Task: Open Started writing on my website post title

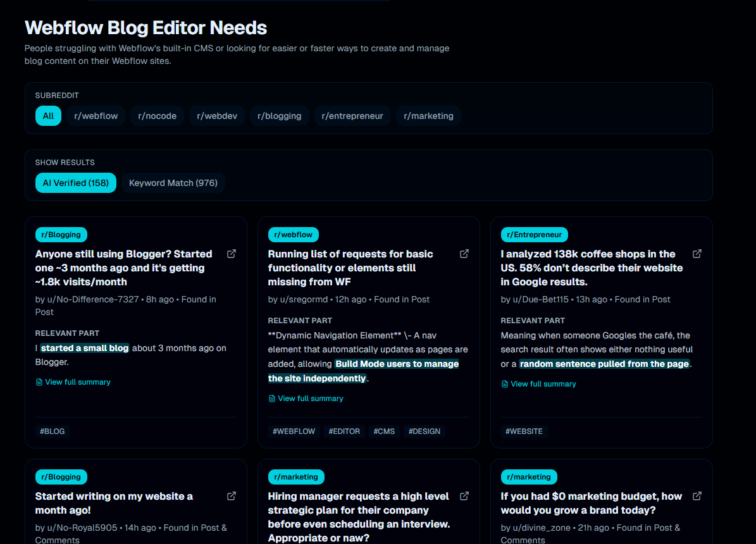Action: [x=114, y=503]
